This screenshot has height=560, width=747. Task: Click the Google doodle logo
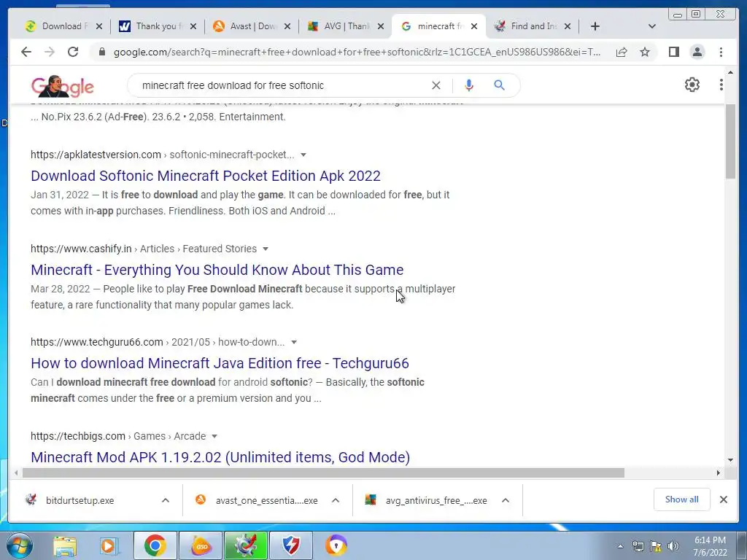(63, 86)
